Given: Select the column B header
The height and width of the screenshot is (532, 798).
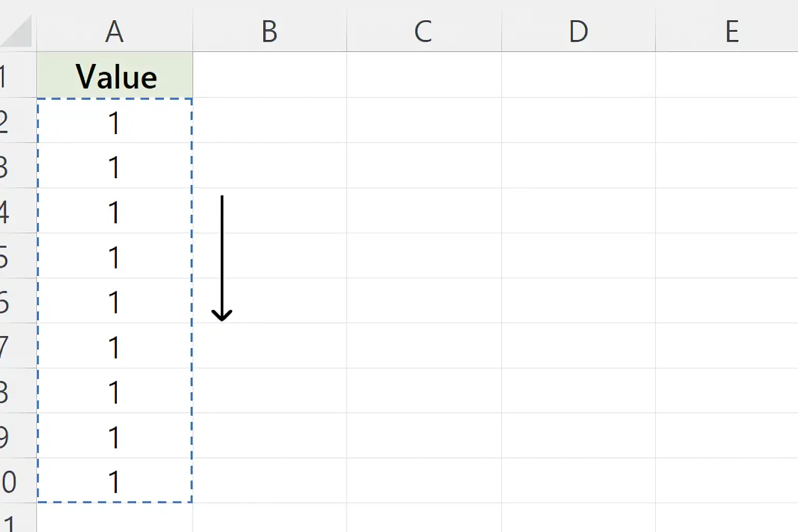Looking at the screenshot, I should pyautogui.click(x=269, y=31).
